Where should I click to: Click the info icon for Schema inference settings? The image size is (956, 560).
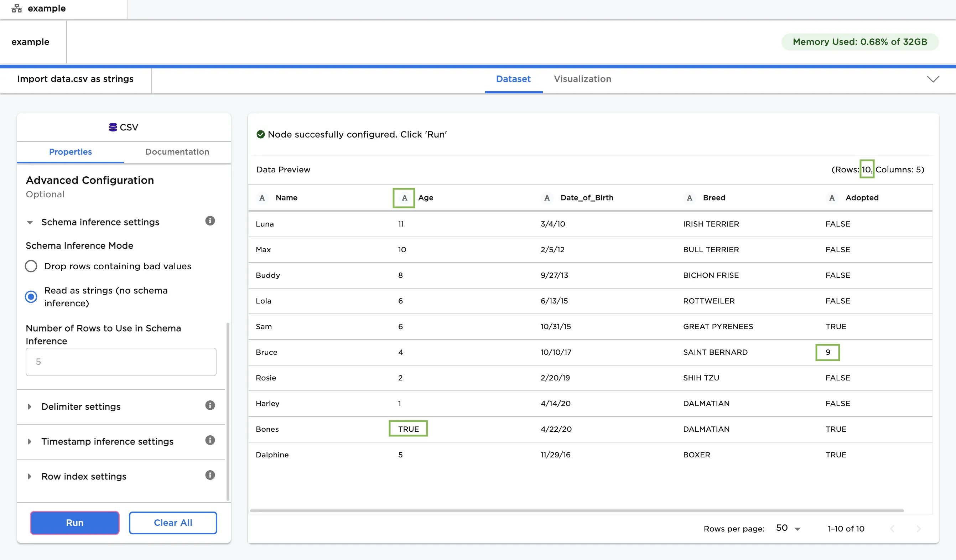(x=210, y=221)
